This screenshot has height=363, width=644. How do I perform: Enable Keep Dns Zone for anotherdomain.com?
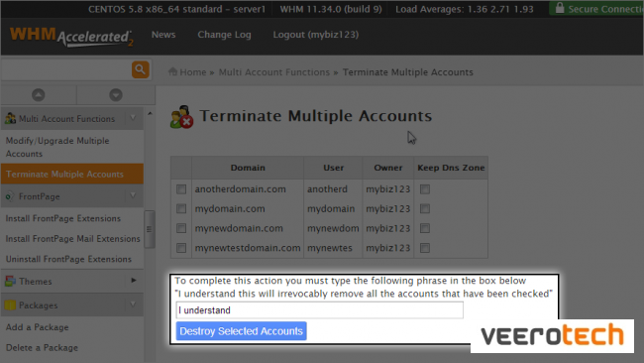pos(425,189)
